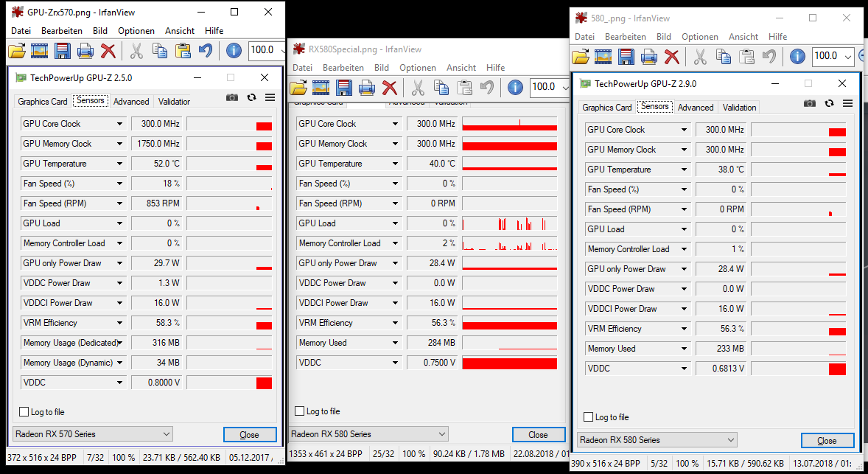Expand Memory Used dropdown in GPU-Z 2.9.0
Screen dimensions: 868x474
(685, 349)
